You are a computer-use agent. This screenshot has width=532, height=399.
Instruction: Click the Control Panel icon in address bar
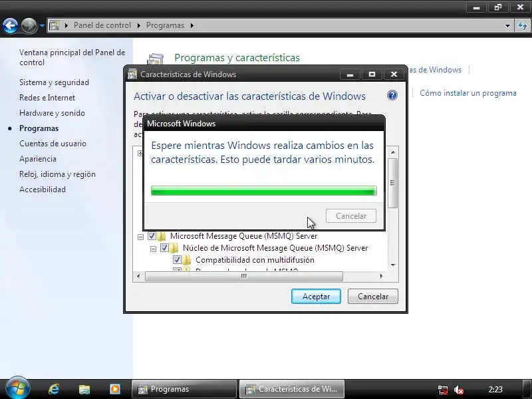pos(54,25)
